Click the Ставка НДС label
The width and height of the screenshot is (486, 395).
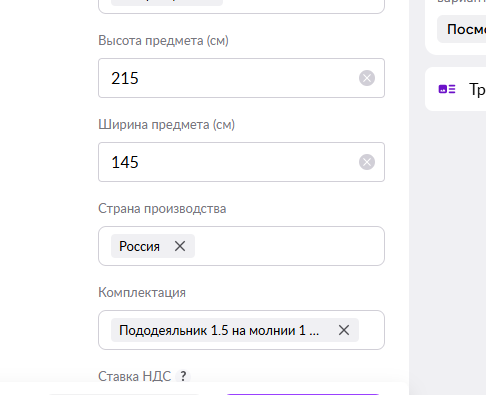[135, 376]
